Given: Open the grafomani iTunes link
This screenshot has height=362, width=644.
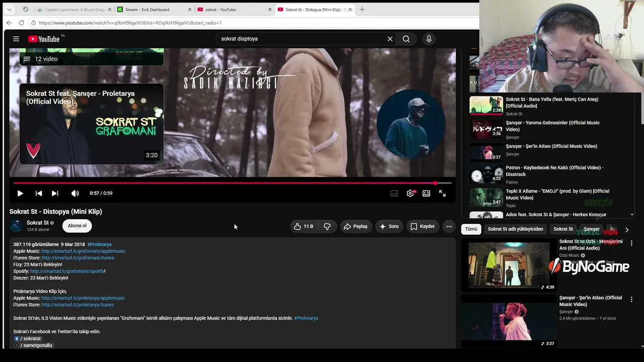Looking at the screenshot, I should coord(78,258).
